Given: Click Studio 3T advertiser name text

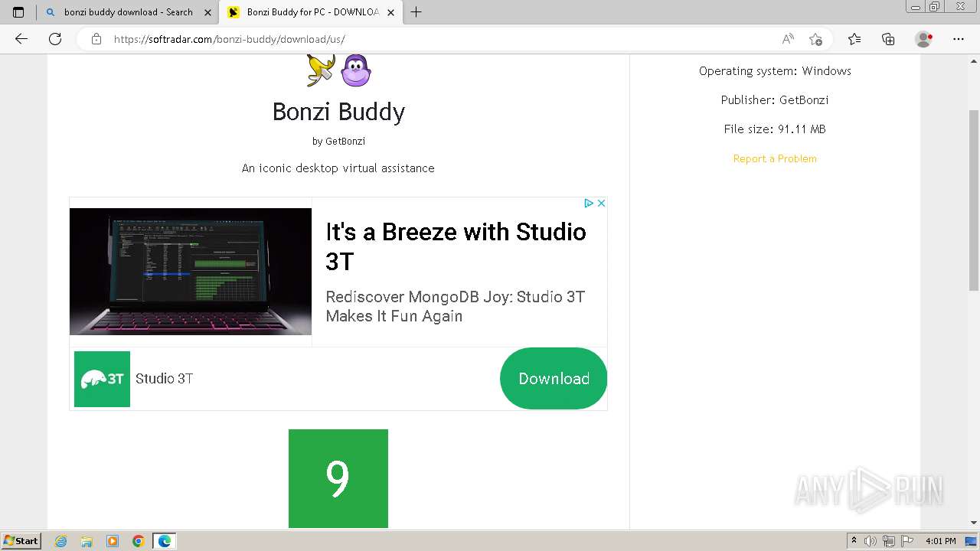Looking at the screenshot, I should coord(165,379).
